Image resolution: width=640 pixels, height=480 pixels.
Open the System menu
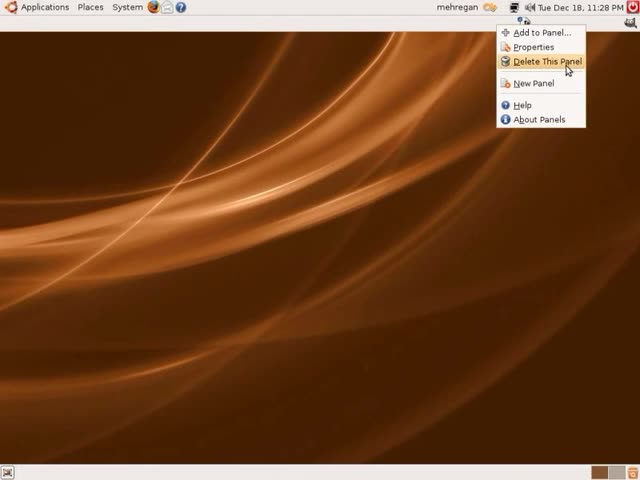tap(127, 7)
